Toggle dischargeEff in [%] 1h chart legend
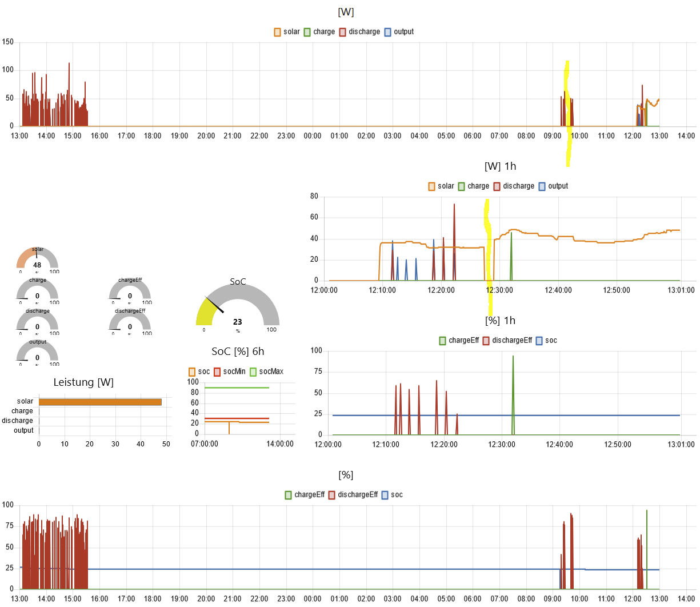This screenshot has width=700, height=607. coord(507,341)
